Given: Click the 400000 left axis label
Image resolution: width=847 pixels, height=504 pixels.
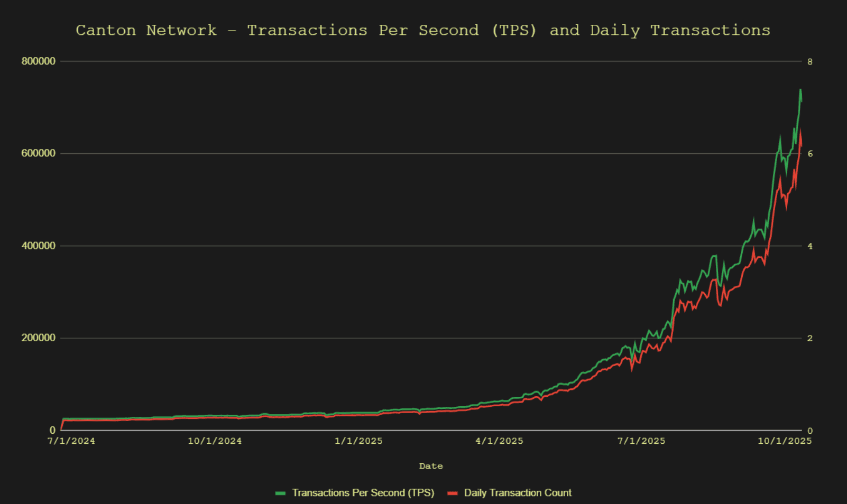Looking at the screenshot, I should point(39,246).
